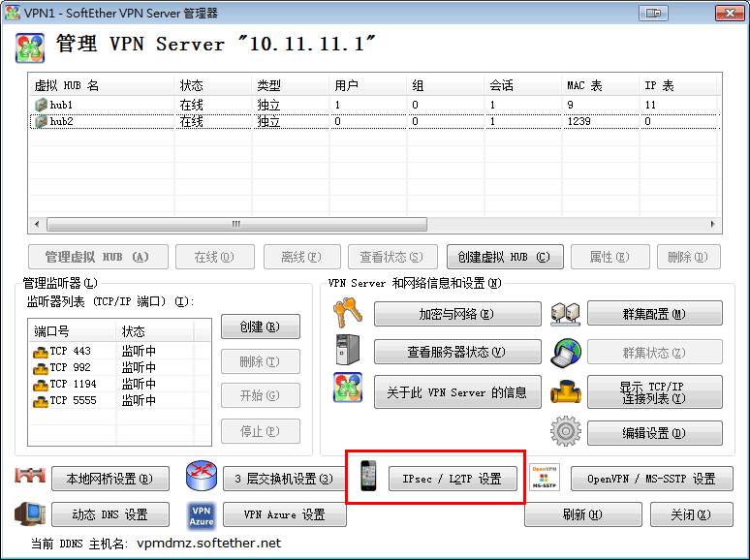Click DDNS hostname vpmdmz.softether.net
Screen dimensions: 750x560
coord(209,543)
